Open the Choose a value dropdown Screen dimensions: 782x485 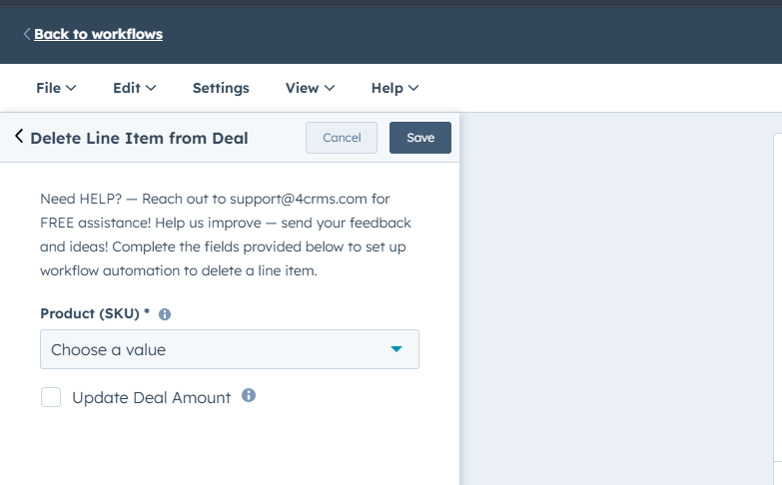229,349
